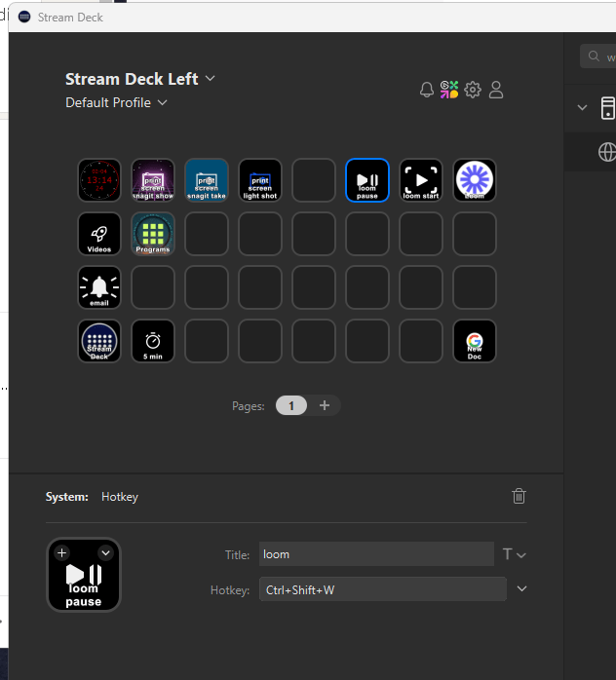Open the Default Profile dropdown
The height and width of the screenshot is (680, 616).
162,103
